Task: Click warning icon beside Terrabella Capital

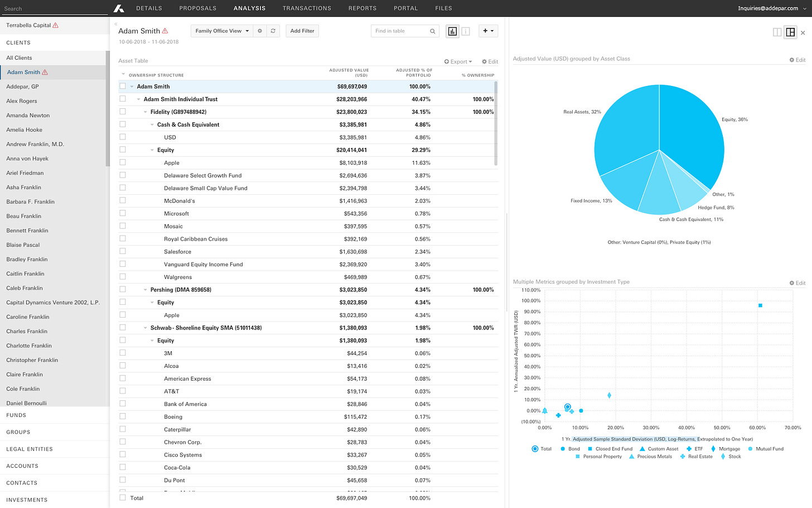Action: click(55, 25)
